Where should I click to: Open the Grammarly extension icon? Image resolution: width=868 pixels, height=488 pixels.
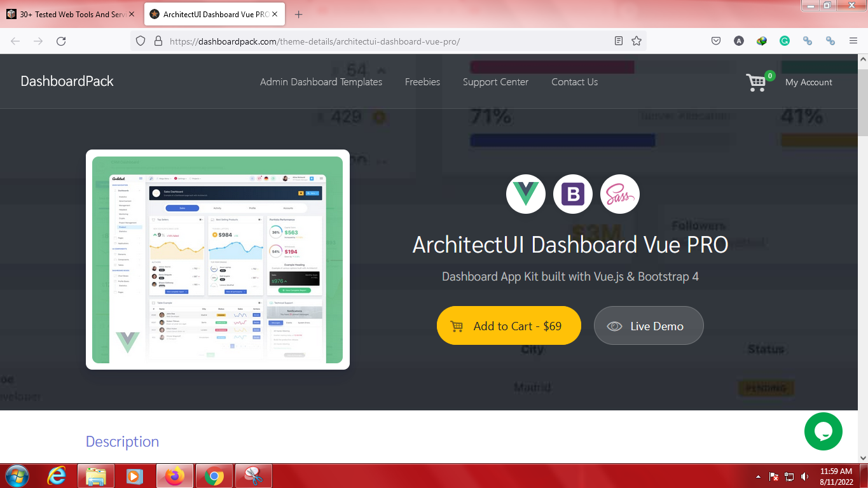coord(785,41)
